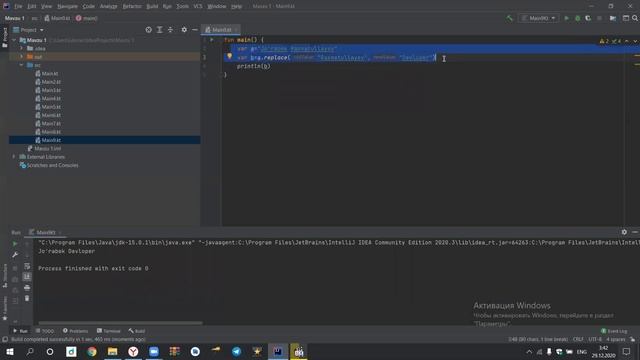This screenshot has width=640, height=360.
Task: Click Collapse All in Project panel
Action: click(171, 30)
